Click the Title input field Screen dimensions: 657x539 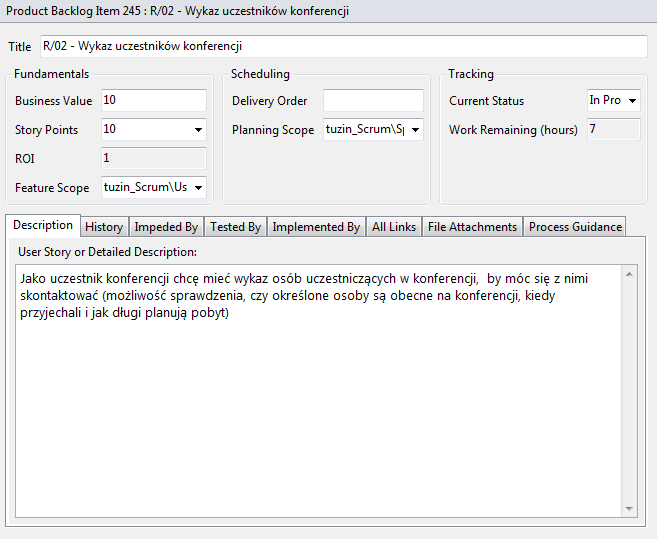[344, 46]
